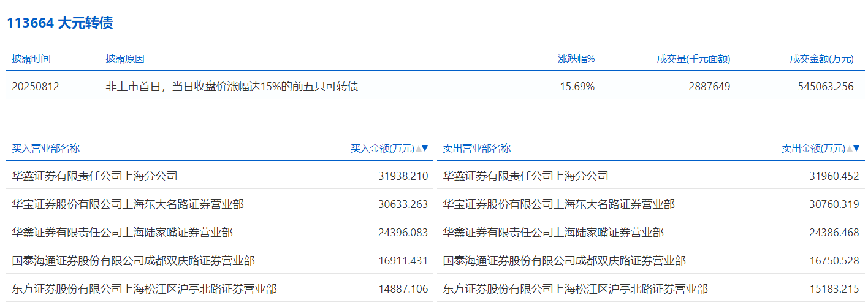Image resolution: width=868 pixels, height=305 pixels.
Task: Sort 卖出金额 ascending with the up arrow
Action: [850, 149]
